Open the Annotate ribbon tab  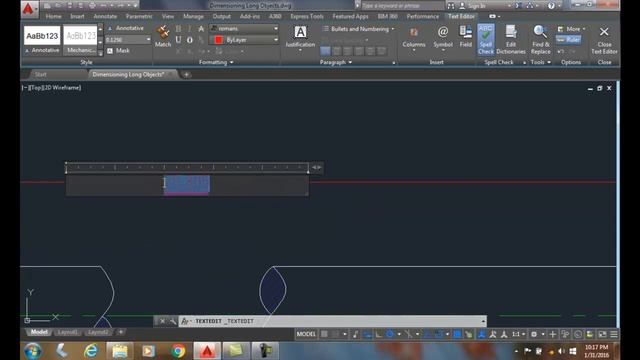tap(105, 16)
